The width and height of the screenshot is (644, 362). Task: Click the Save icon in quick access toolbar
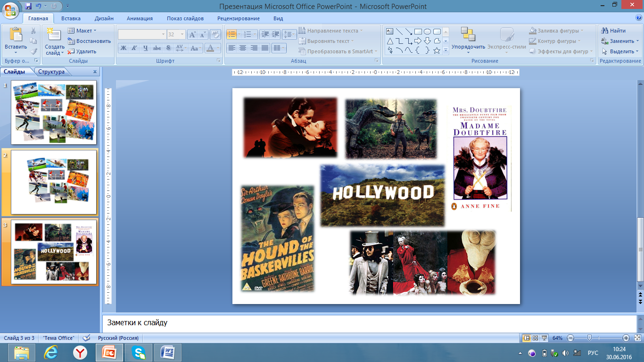(x=29, y=7)
